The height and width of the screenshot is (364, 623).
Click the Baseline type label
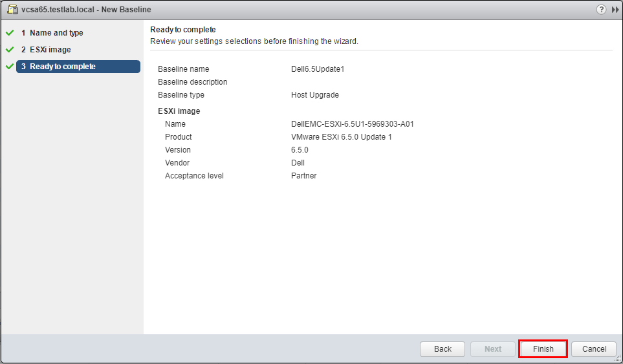(x=180, y=95)
